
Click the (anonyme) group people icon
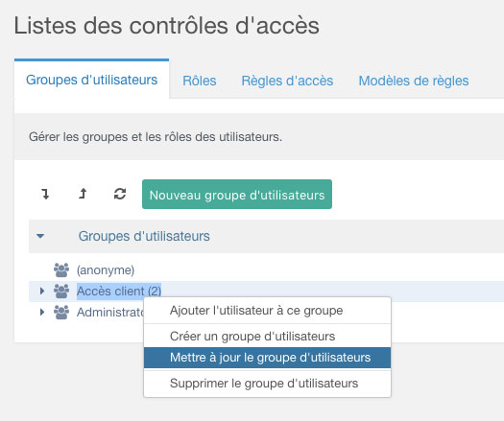point(61,270)
